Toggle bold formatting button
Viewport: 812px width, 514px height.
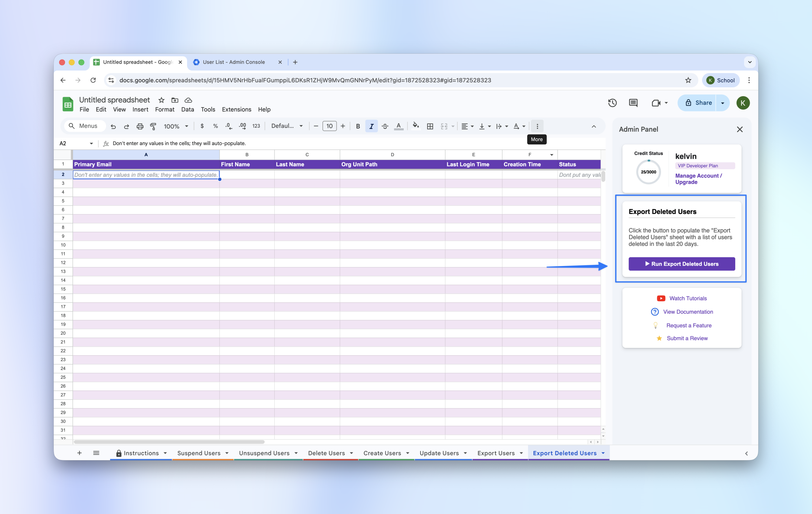tap(358, 126)
